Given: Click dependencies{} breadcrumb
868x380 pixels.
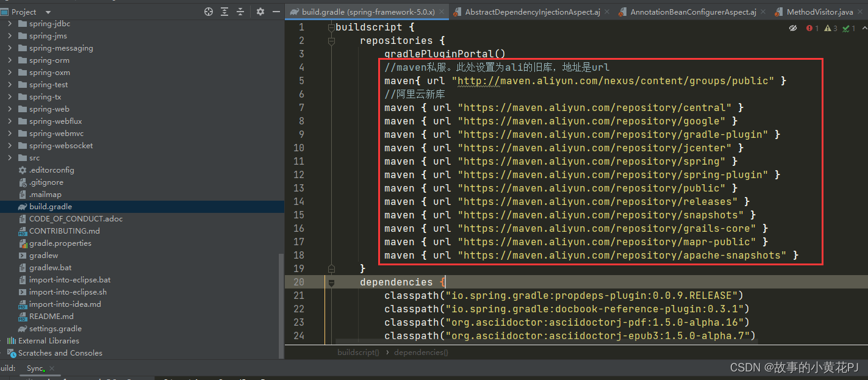Looking at the screenshot, I should tap(421, 353).
